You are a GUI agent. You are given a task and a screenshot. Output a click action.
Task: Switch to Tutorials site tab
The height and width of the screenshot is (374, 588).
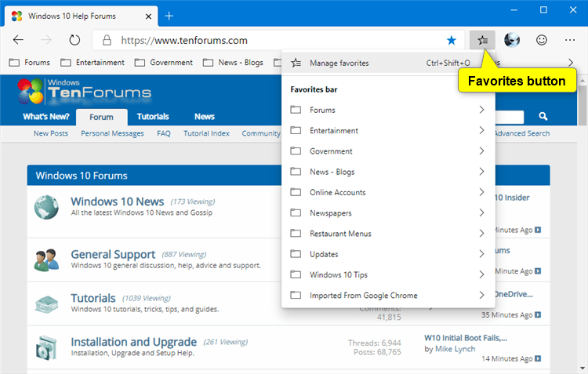(x=153, y=117)
